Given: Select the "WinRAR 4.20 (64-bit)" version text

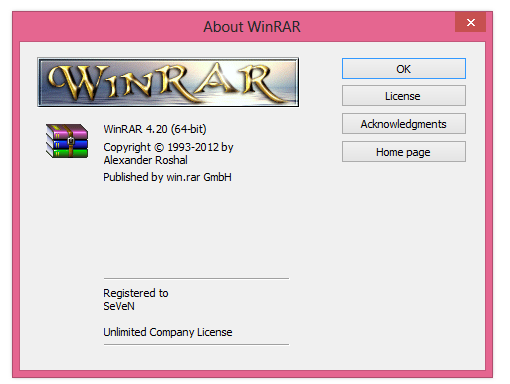Looking at the screenshot, I should pyautogui.click(x=155, y=129).
